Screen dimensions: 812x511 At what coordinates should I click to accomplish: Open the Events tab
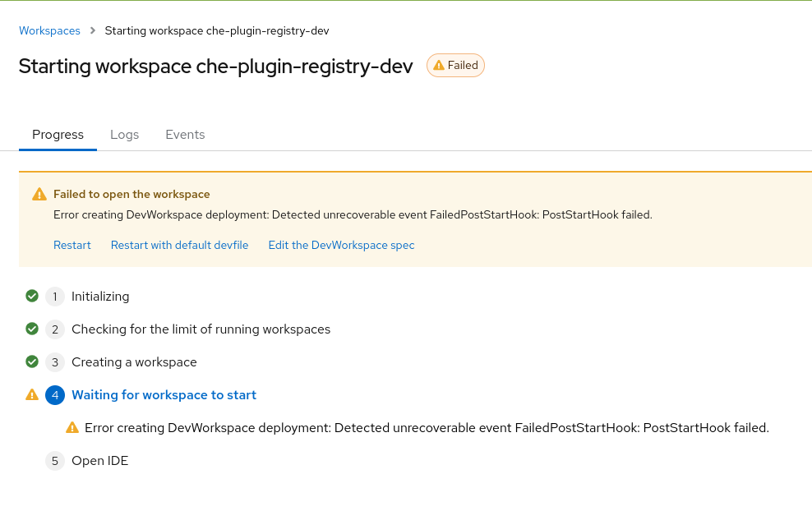[x=185, y=135]
